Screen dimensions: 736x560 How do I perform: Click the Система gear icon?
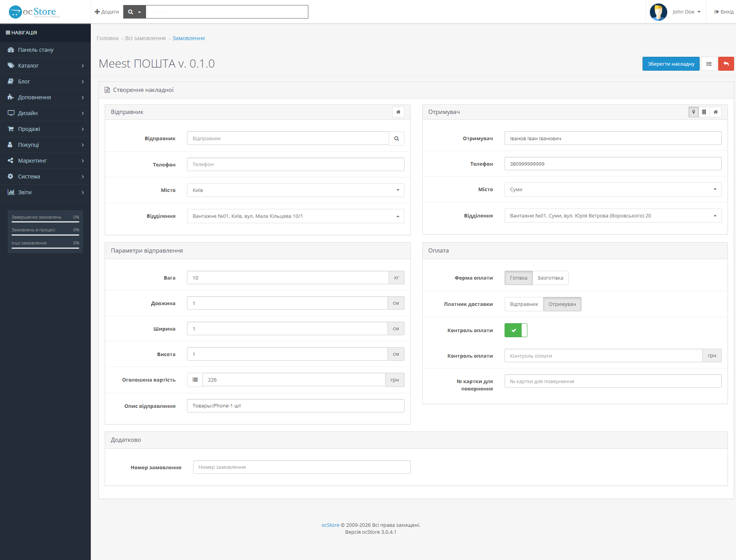(11, 176)
